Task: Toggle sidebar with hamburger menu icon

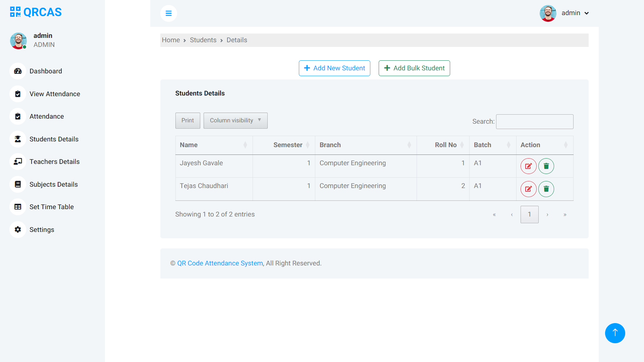Action: pyautogui.click(x=169, y=13)
